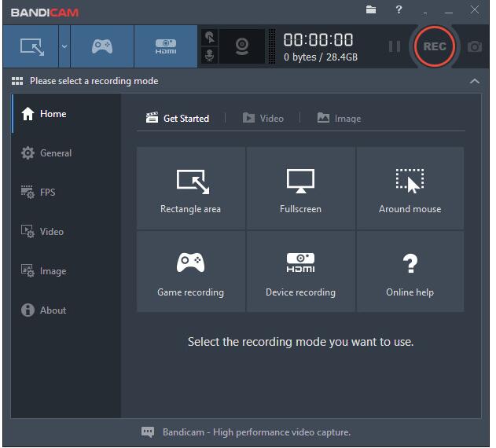Toggle webcam overlay icon
496x448 pixels.
coord(242,46)
